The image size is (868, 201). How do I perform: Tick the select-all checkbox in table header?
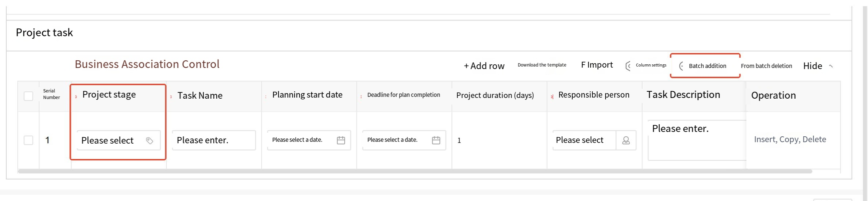click(x=29, y=96)
